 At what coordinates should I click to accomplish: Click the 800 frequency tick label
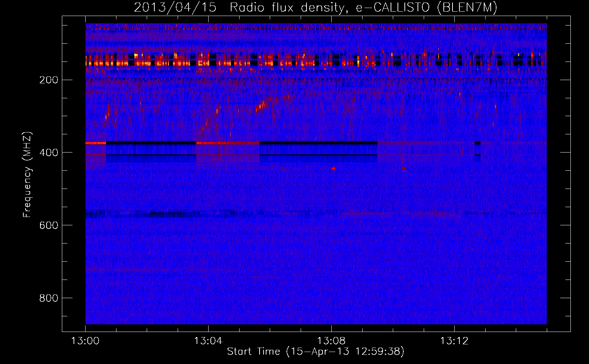tap(49, 298)
